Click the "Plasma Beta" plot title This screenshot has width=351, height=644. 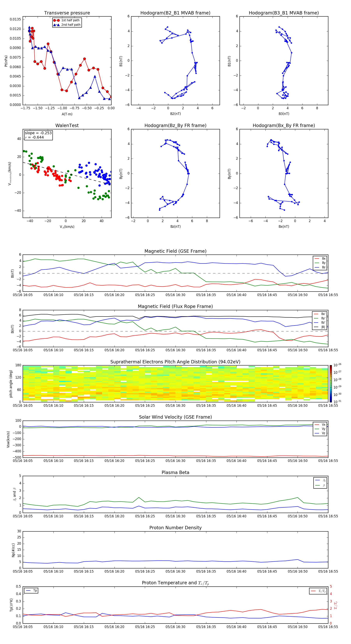coord(175,473)
